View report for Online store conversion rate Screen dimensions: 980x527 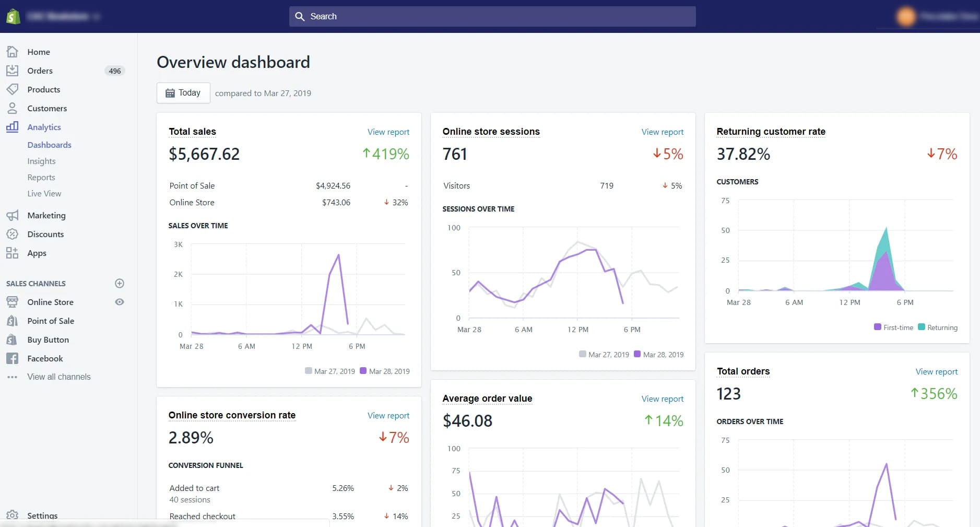pos(388,415)
